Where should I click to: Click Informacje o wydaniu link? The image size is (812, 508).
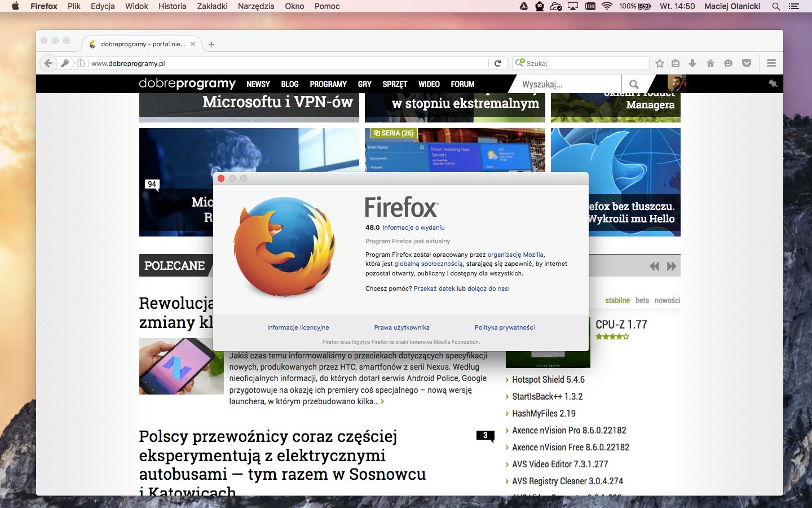click(x=413, y=228)
